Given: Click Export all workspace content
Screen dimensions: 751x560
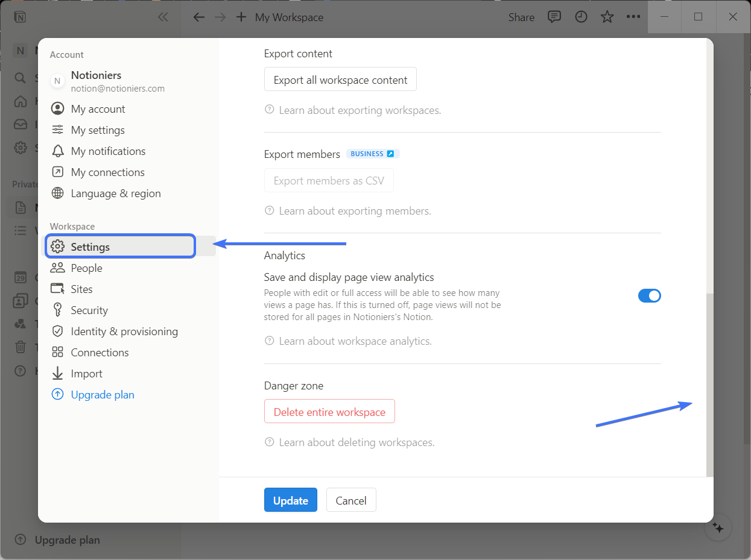Looking at the screenshot, I should 340,80.
